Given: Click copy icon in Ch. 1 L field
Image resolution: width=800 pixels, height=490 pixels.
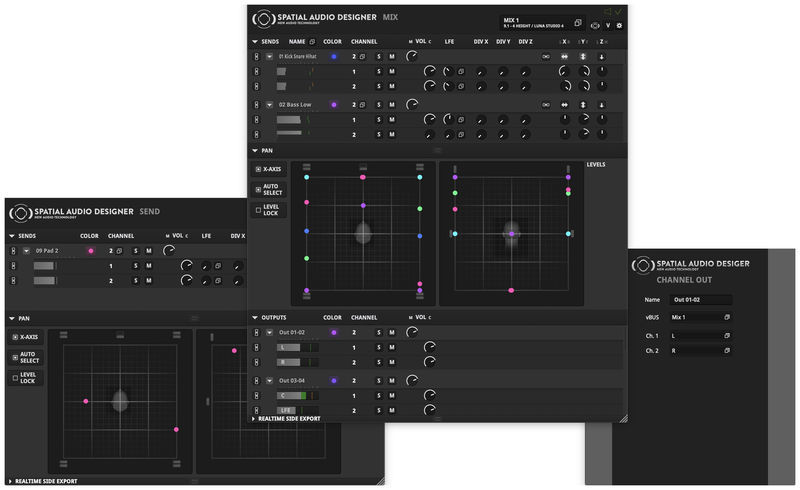Looking at the screenshot, I should click(x=727, y=335).
